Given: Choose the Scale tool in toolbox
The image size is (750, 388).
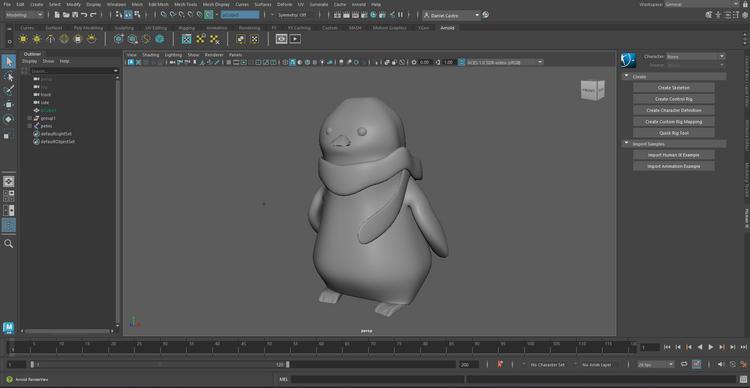Looking at the screenshot, I should [x=9, y=134].
